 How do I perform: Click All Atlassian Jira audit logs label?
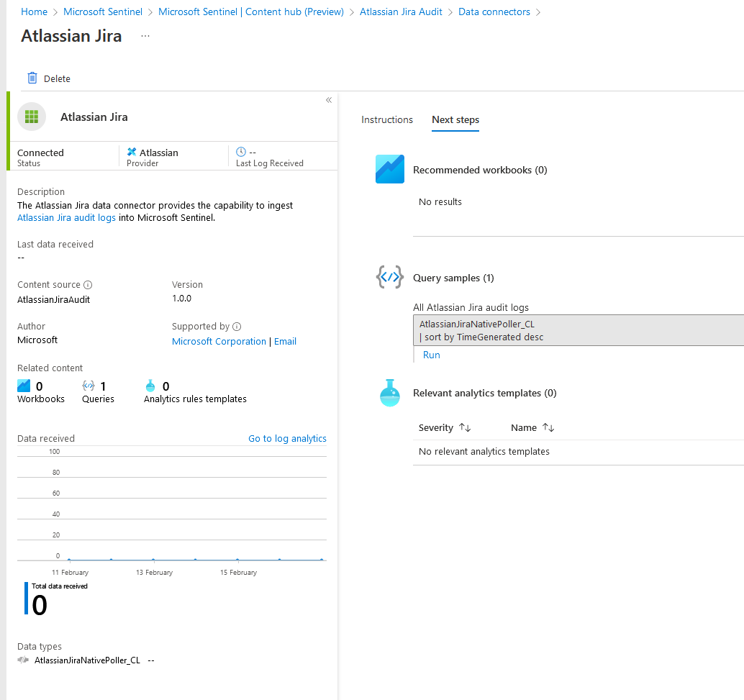[x=471, y=307]
